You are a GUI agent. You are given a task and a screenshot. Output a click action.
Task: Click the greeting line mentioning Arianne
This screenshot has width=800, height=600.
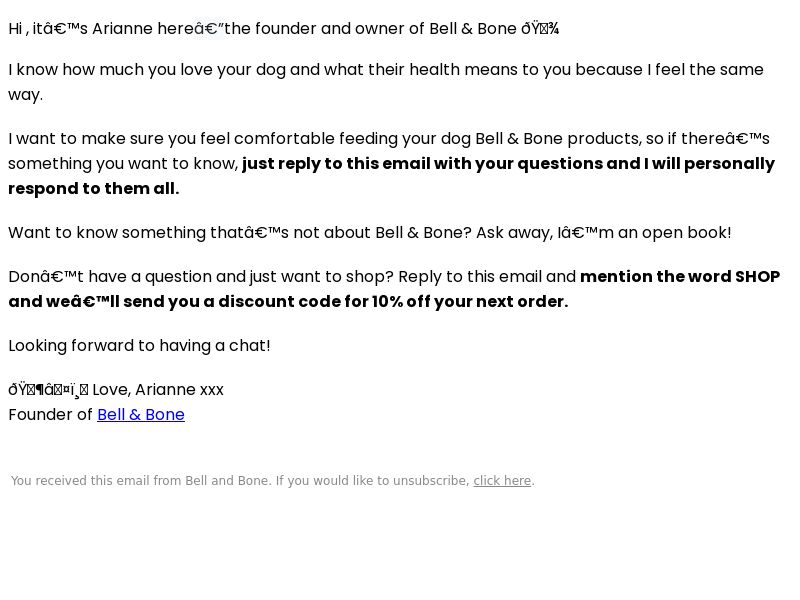point(284,29)
